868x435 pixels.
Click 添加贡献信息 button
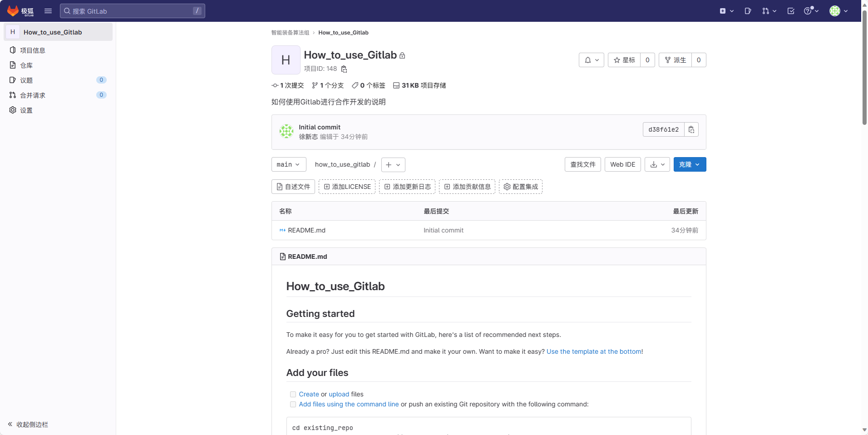pos(467,187)
